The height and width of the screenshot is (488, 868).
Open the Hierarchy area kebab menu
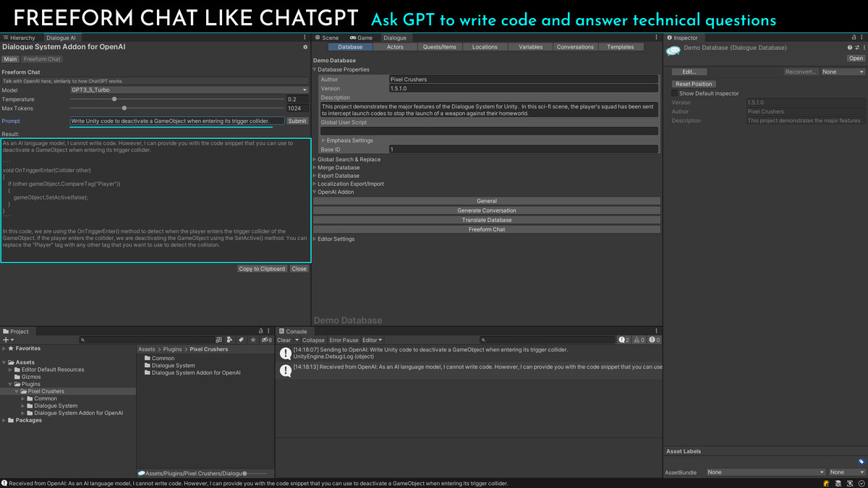click(x=305, y=38)
